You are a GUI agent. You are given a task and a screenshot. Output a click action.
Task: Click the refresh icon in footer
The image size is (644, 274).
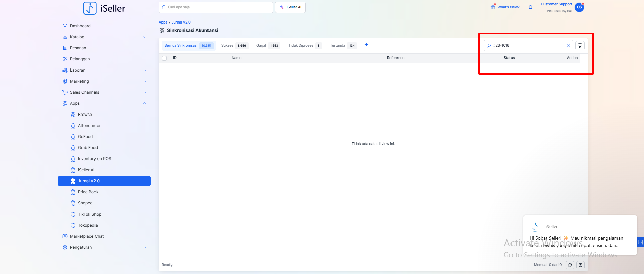(570, 265)
